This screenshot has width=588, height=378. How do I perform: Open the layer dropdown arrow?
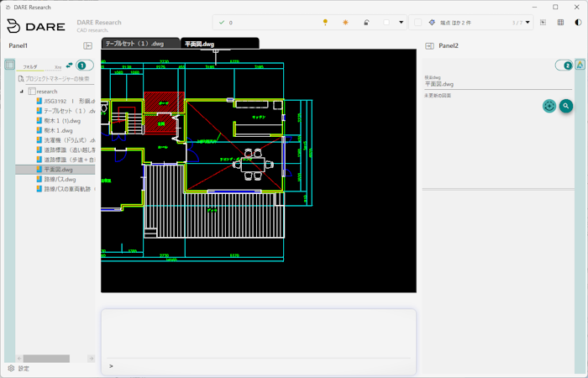[x=401, y=23]
